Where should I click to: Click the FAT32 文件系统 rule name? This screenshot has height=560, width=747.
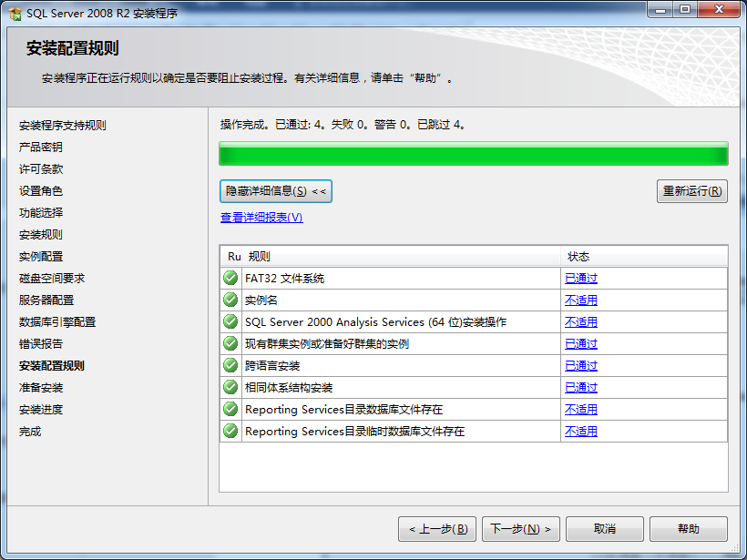(x=284, y=279)
